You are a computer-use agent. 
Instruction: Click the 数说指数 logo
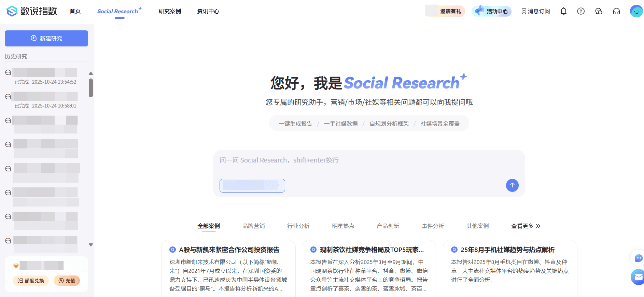pos(32,11)
